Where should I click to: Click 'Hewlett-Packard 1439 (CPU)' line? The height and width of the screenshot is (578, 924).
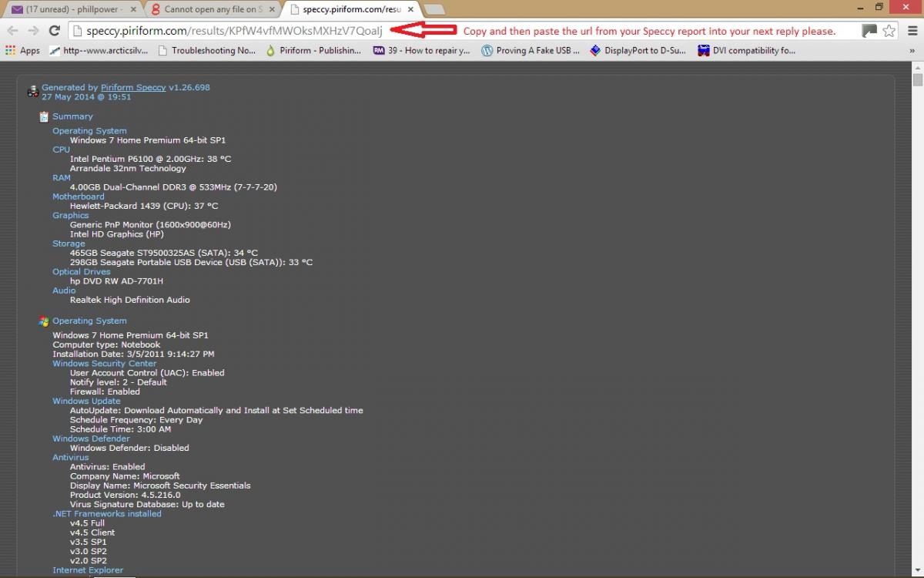pyautogui.click(x=144, y=206)
